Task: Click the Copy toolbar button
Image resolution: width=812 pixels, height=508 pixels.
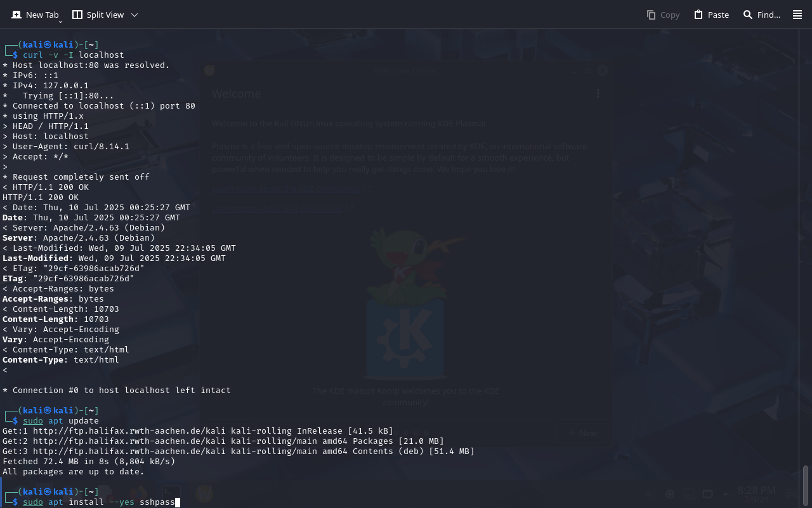Action: (x=663, y=15)
